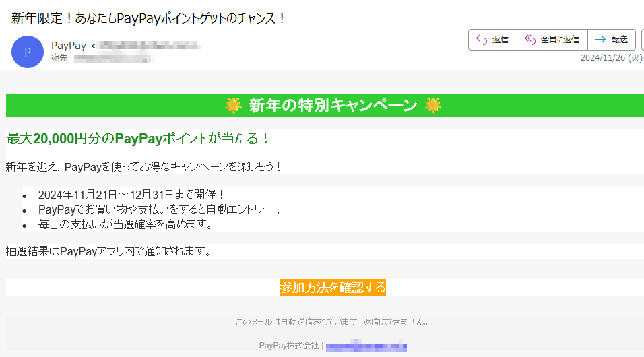The width and height of the screenshot is (644, 357).
Task: Click the 最大20,000円分のPayPayポイント heading
Action: click(137, 139)
